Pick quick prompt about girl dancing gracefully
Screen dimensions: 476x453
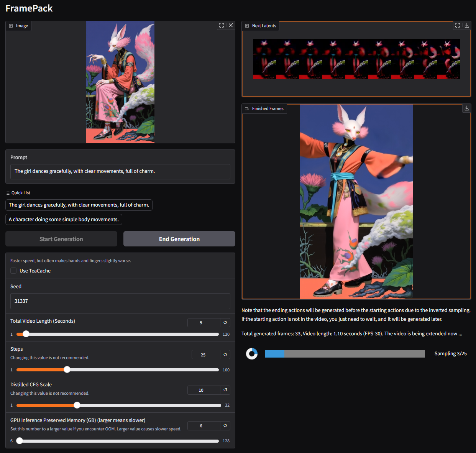pos(79,205)
